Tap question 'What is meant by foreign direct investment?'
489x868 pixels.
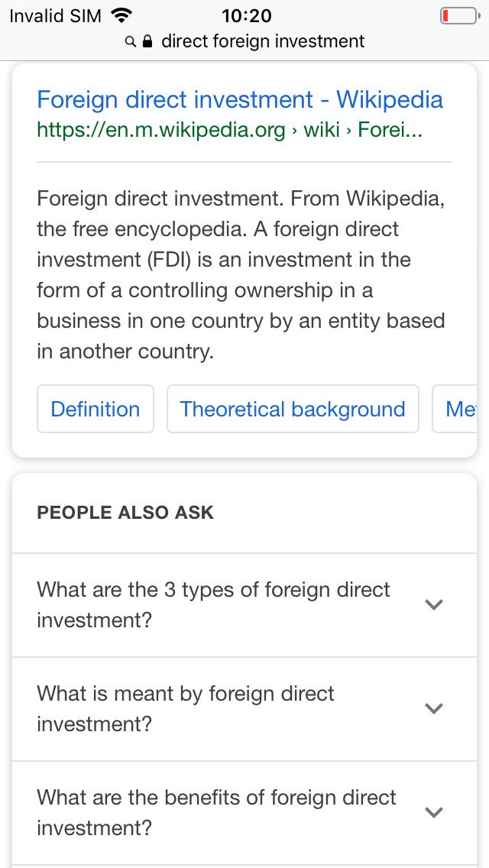[186, 708]
